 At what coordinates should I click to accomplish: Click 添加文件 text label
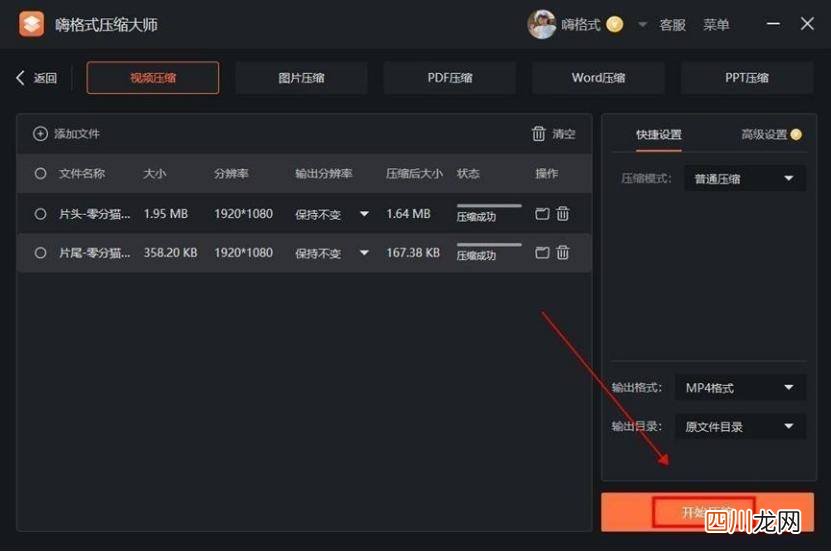pos(77,133)
